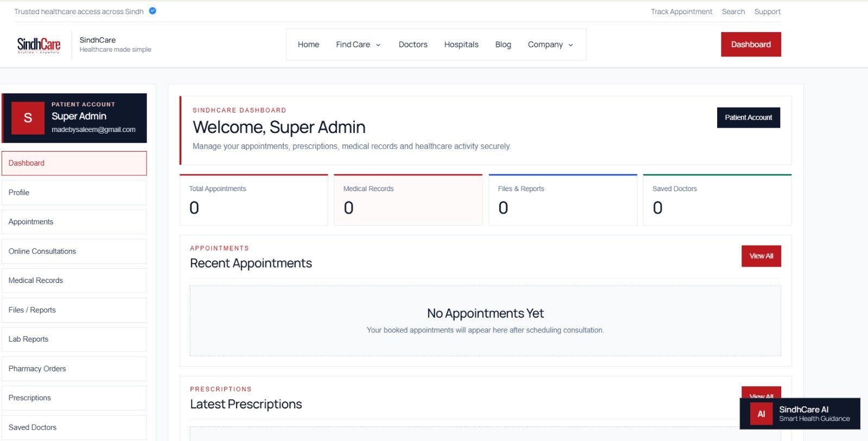This screenshot has width=868, height=441.
Task: Expand the Find Care dropdown
Action: tap(358, 45)
